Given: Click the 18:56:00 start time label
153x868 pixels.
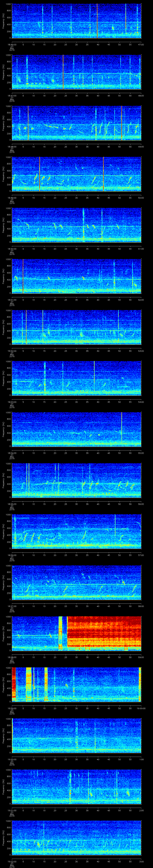Looking at the screenshot, I should pyautogui.click(x=12, y=555).
